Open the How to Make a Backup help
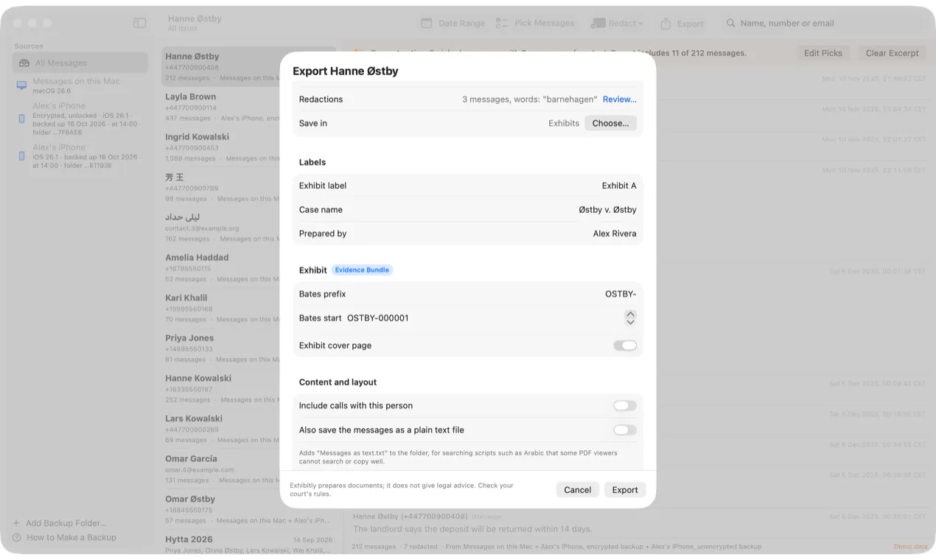The height and width of the screenshot is (560, 936). pos(65,537)
